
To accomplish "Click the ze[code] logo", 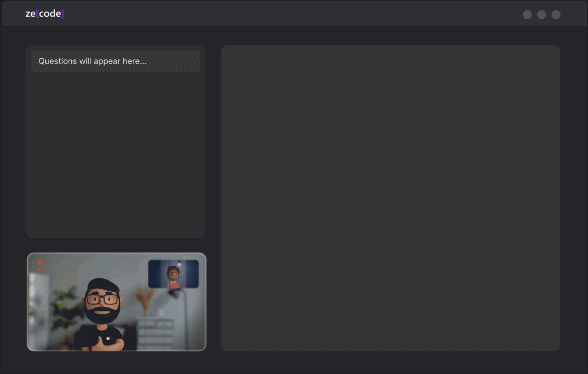I will pos(45,14).
